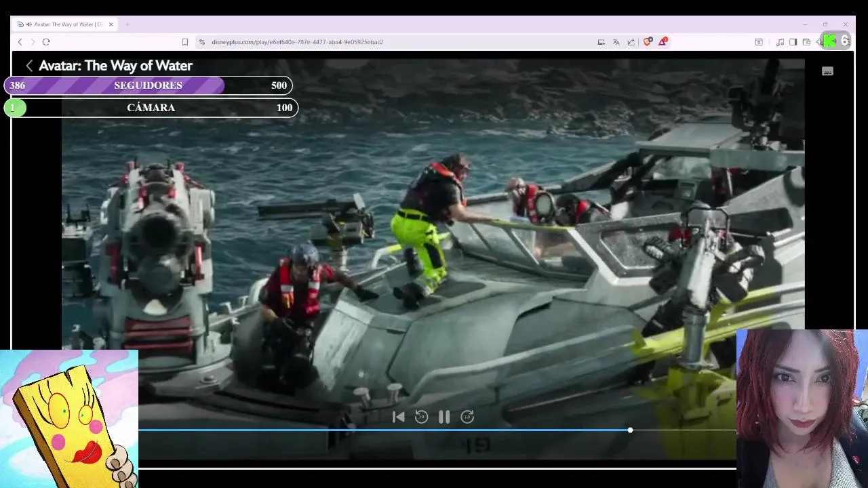Click the CÁMARA goal bar
Screen dimensions: 868x488
151,108
